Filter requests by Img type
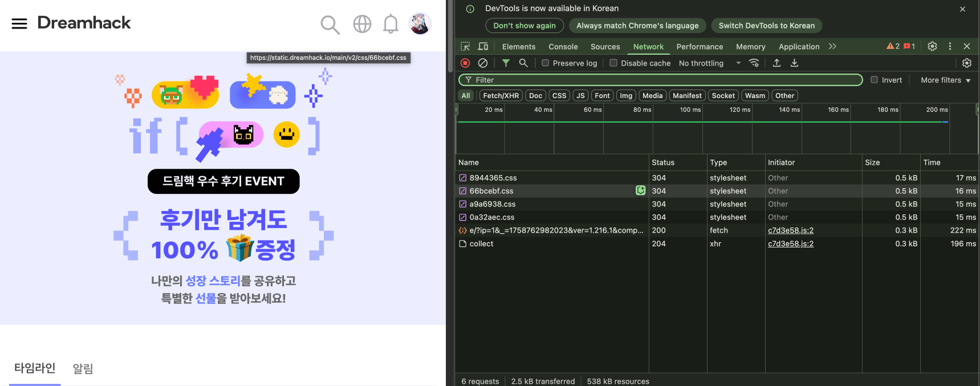The width and height of the screenshot is (980, 386). click(626, 96)
